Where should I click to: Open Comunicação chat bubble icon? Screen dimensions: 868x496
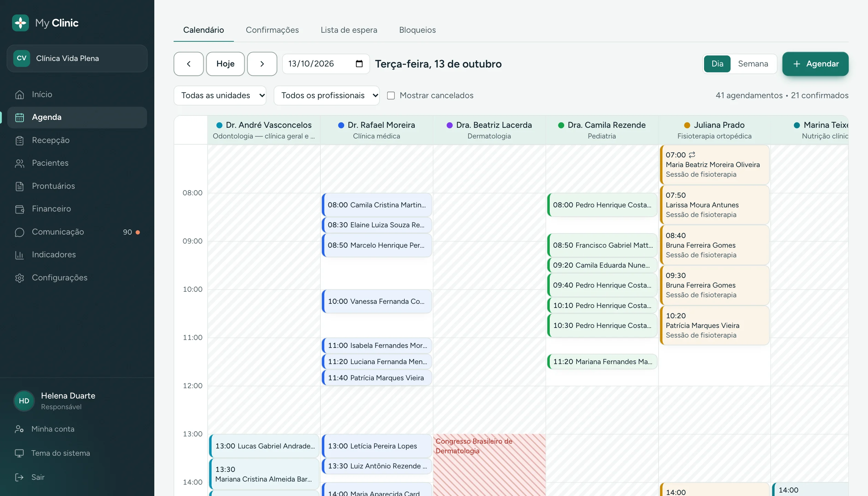pyautogui.click(x=20, y=232)
